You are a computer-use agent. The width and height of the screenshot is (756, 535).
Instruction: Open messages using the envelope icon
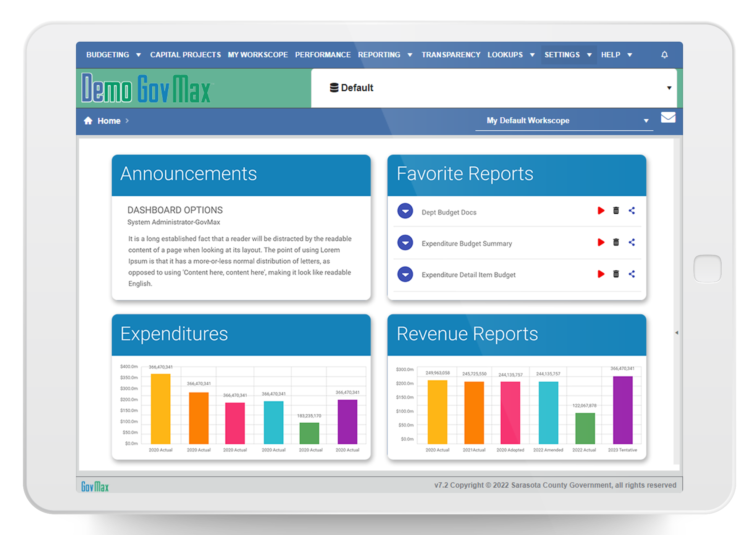(668, 118)
